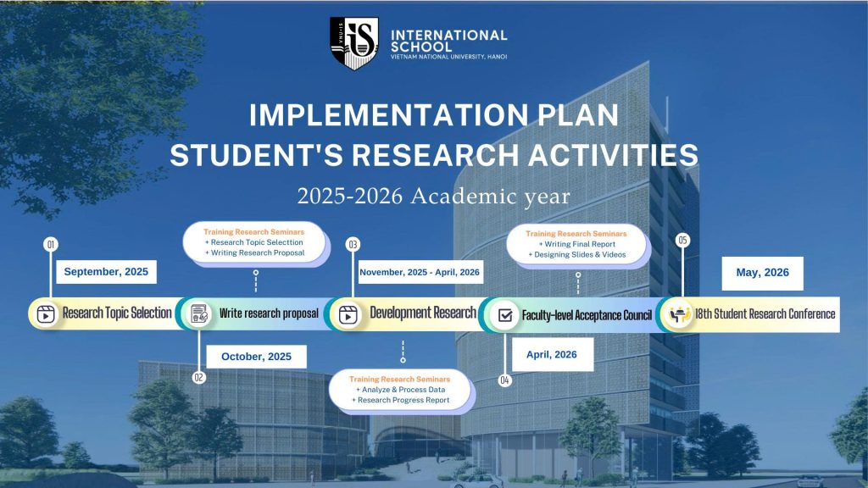This screenshot has height=488, width=868.
Task: Click the May, 2026 date label
Action: point(762,273)
